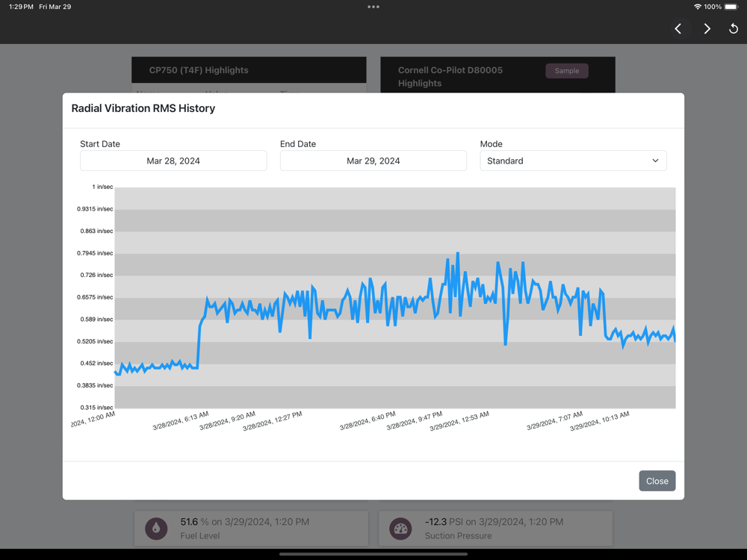
Task: Click the chevron arrow of the Mode dropdown
Action: (x=656, y=161)
